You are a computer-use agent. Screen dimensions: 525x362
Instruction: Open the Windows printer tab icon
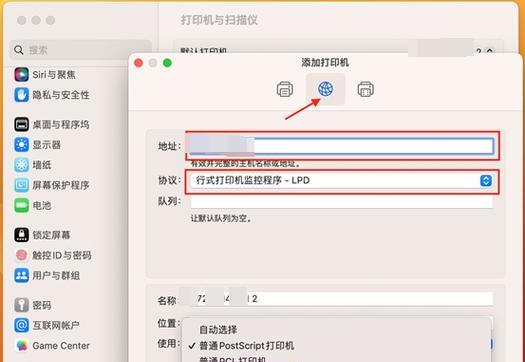tap(365, 89)
